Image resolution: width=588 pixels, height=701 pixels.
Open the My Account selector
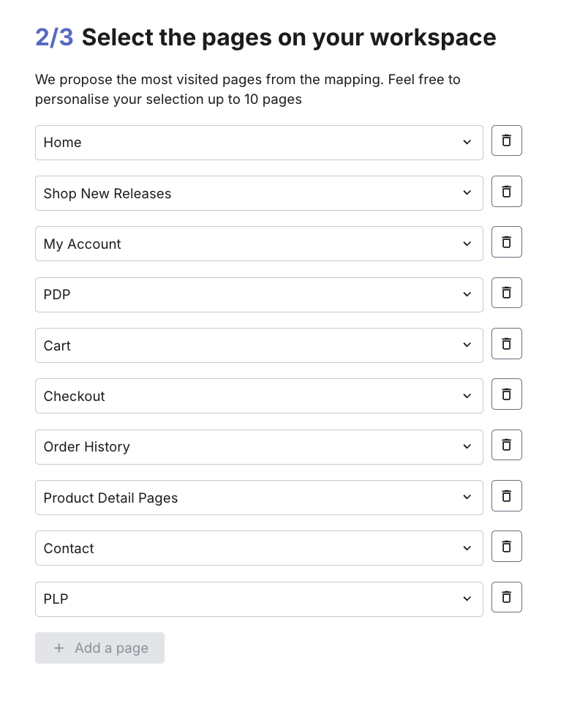point(259,244)
